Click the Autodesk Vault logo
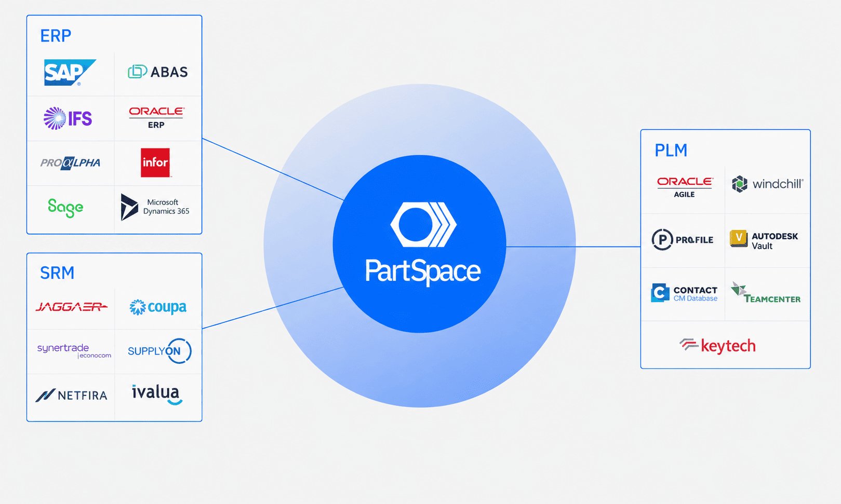 pos(764,240)
